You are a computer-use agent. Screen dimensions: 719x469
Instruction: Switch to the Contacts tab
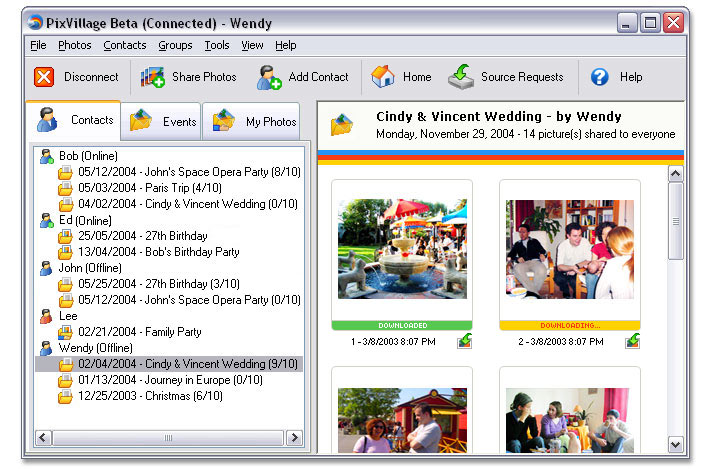(74, 120)
